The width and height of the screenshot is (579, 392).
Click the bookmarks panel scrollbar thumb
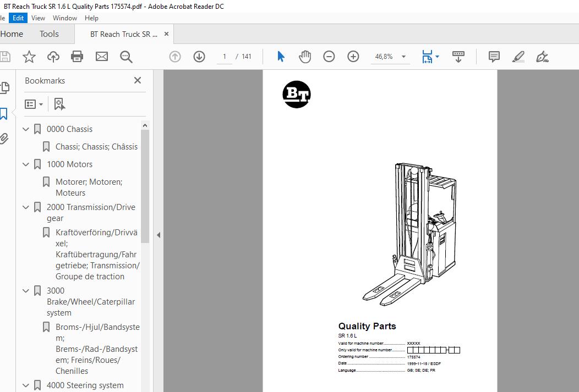145,186
